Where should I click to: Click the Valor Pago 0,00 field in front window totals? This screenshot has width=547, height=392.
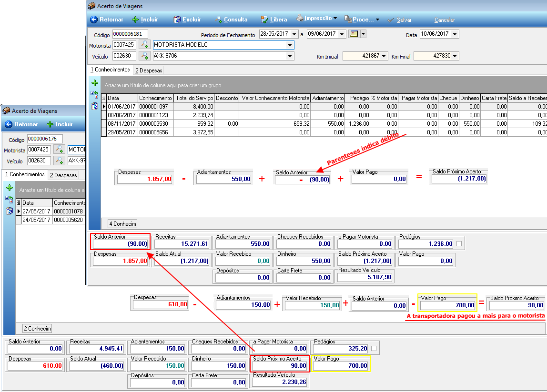[426, 261]
